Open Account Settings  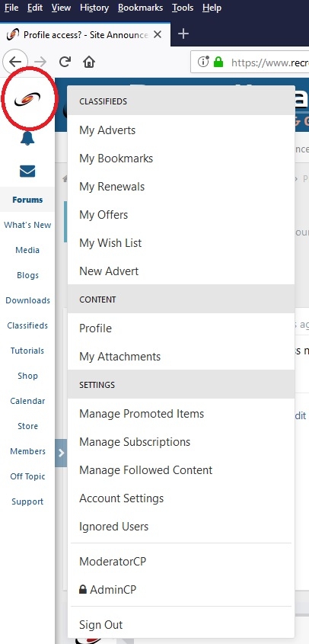click(x=181, y=498)
